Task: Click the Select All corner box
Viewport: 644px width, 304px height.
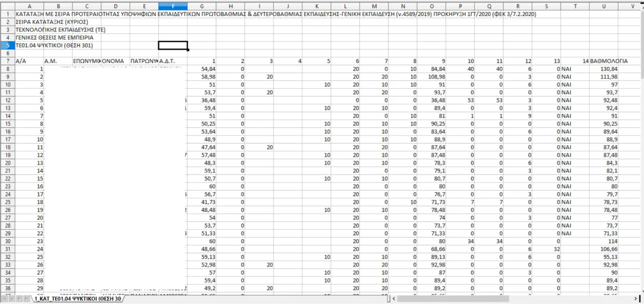Action: click(x=7, y=6)
